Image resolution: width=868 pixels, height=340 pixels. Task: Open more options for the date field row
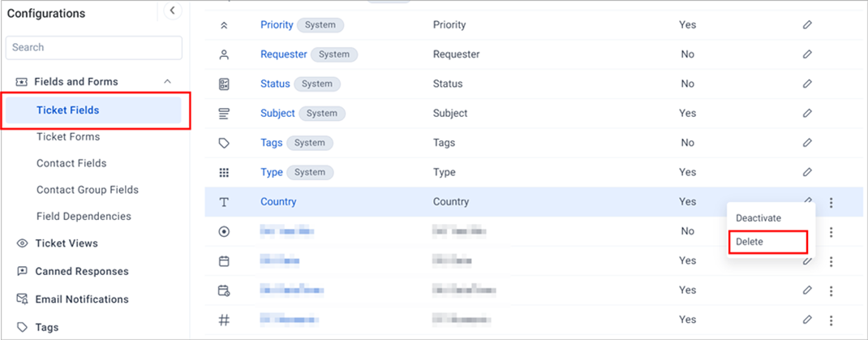pos(831,261)
